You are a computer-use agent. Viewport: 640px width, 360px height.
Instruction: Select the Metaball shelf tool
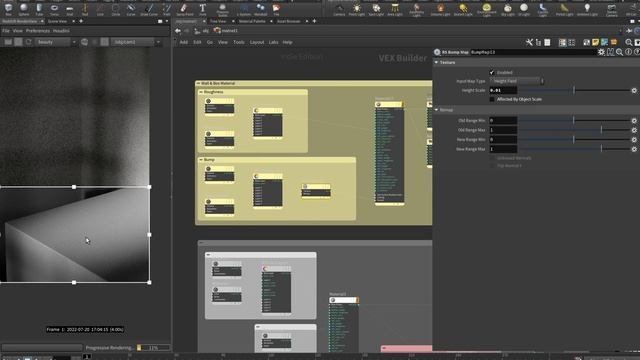tap(260, 9)
